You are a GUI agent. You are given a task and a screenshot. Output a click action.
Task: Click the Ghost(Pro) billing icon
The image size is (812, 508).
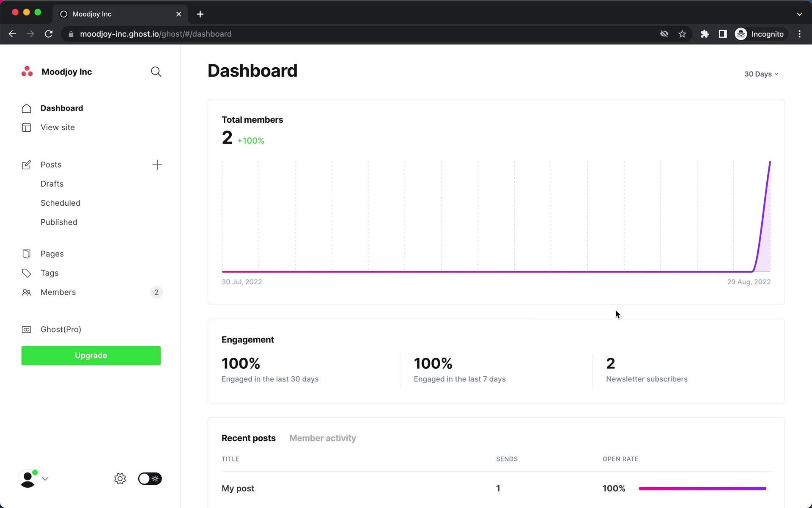(x=26, y=330)
